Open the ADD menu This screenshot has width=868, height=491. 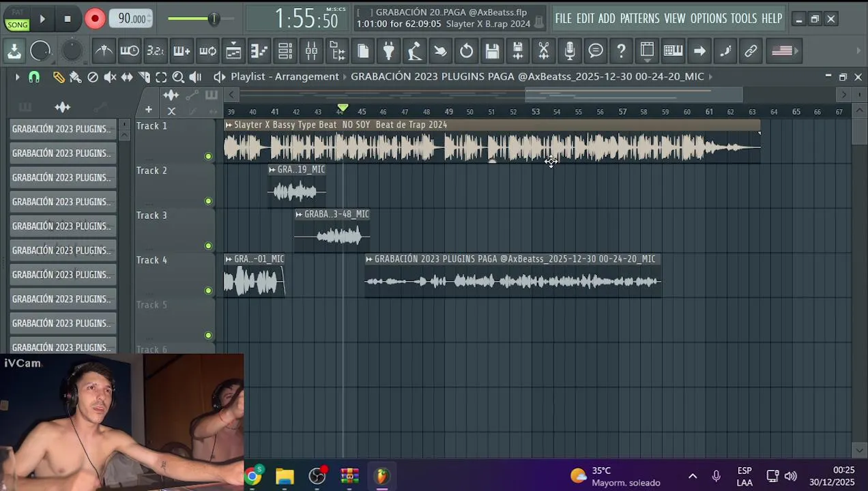(607, 18)
